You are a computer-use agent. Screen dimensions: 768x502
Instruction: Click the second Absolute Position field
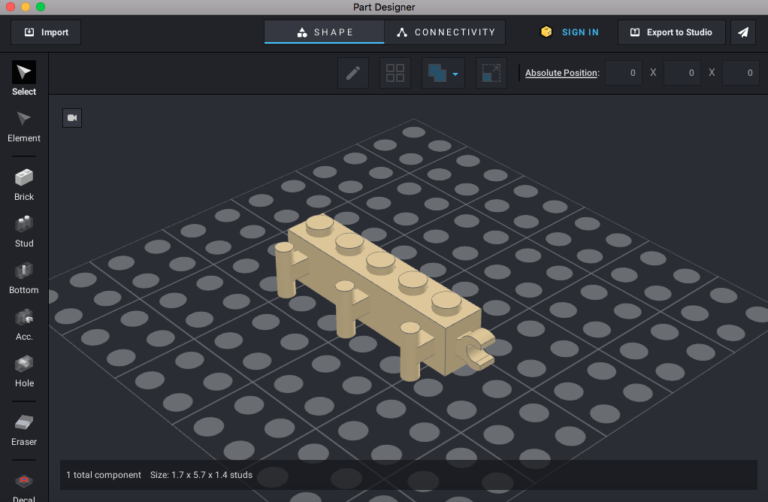682,73
